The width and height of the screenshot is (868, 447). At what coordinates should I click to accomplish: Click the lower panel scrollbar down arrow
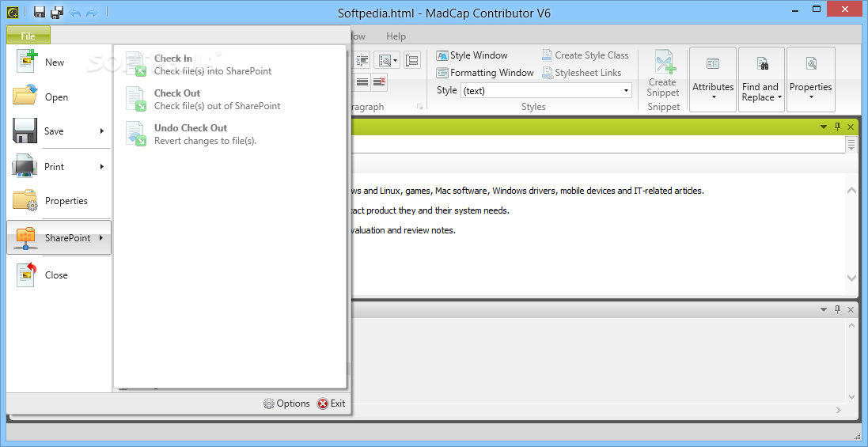[851, 396]
